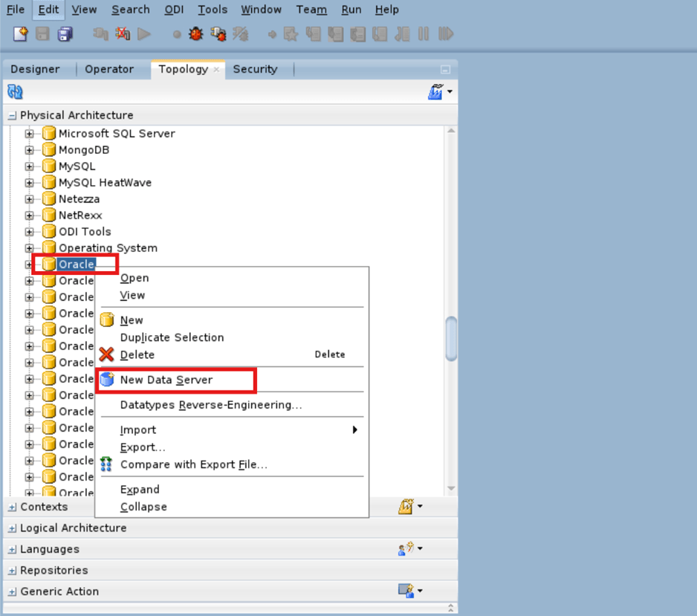The height and width of the screenshot is (616, 697).
Task: Click the red Debug bug icon
Action: tap(195, 33)
